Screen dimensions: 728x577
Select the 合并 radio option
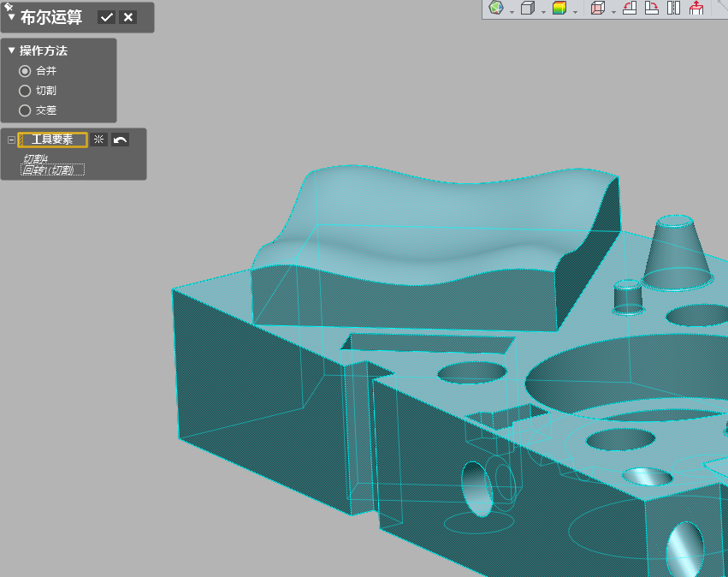pyautogui.click(x=25, y=71)
